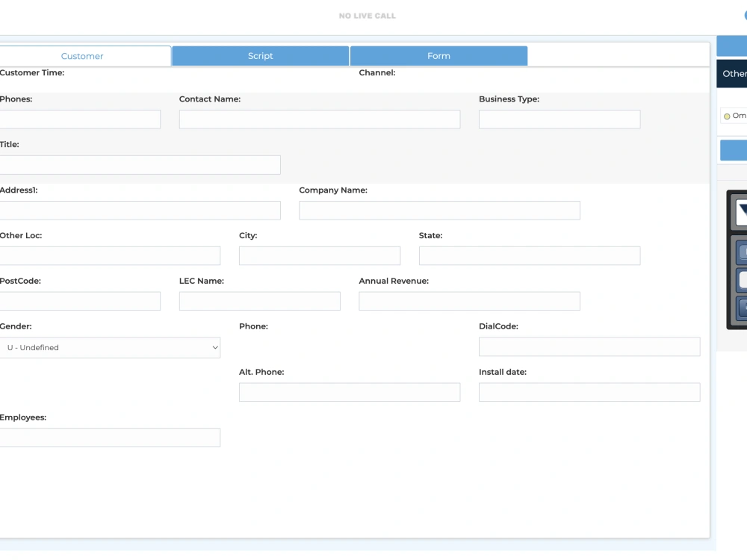Switch to the Form tab

click(x=438, y=55)
